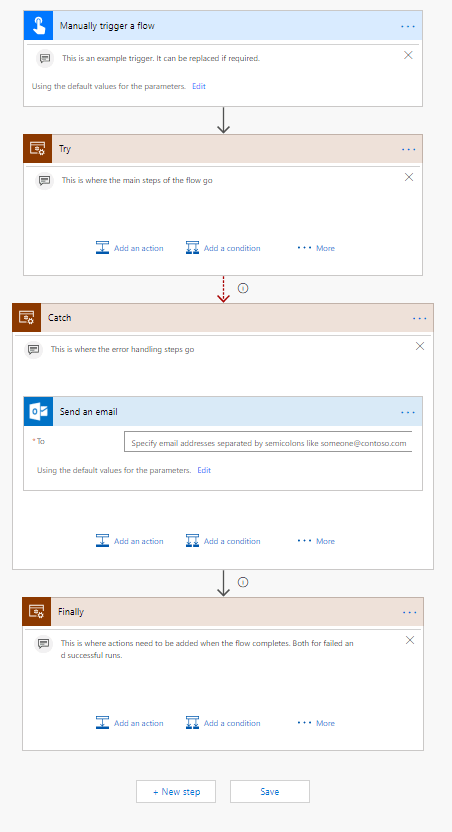Collapse the Try scope header
Screen dimensions: 452x832
point(223,149)
